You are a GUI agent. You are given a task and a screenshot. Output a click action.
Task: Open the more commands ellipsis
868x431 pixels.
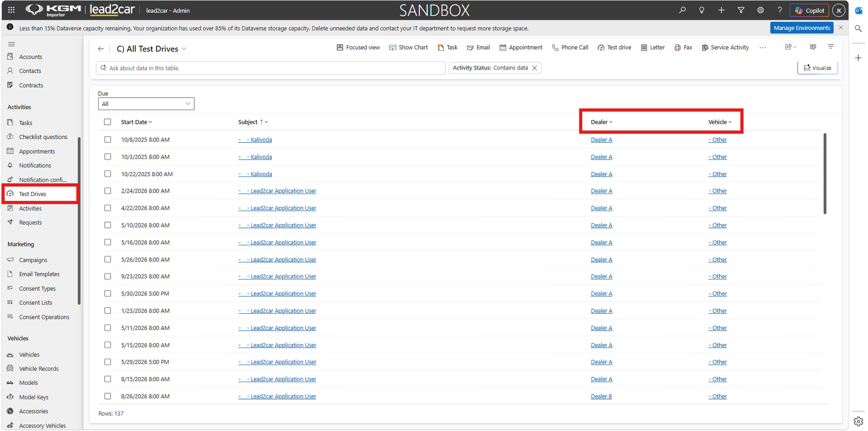point(763,48)
